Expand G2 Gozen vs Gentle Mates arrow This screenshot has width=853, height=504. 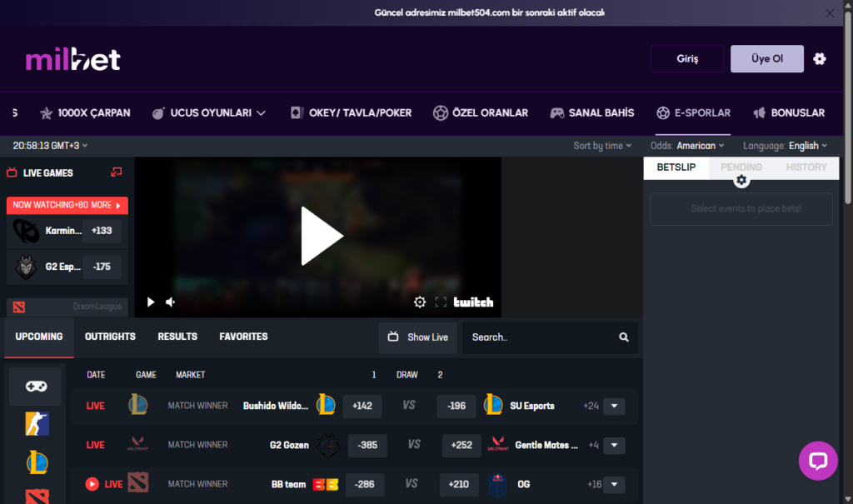click(x=614, y=445)
